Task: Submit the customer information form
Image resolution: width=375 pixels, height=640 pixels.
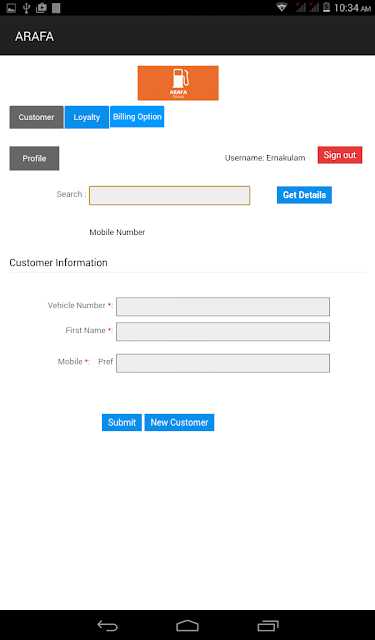Action: pos(122,422)
